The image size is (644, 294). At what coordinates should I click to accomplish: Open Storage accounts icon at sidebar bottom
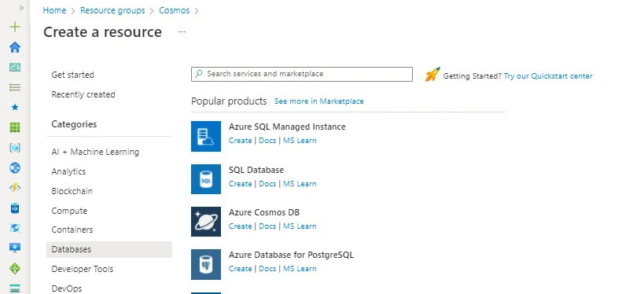(x=15, y=288)
